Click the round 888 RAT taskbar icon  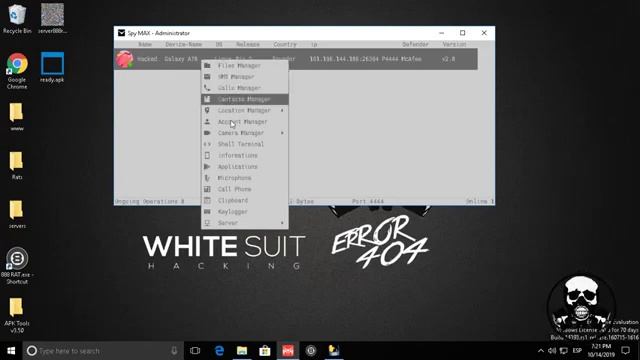pyautogui.click(x=311, y=351)
